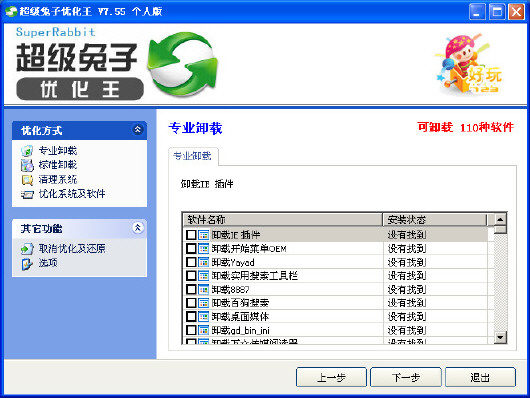This screenshot has height=398, width=530.
Task: Switch to the 专业卸载 tab
Action: click(x=193, y=156)
